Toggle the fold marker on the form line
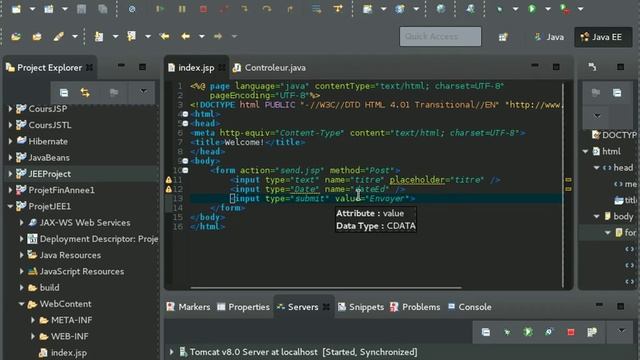Screen dimensions: 640x360 [x=185, y=170]
